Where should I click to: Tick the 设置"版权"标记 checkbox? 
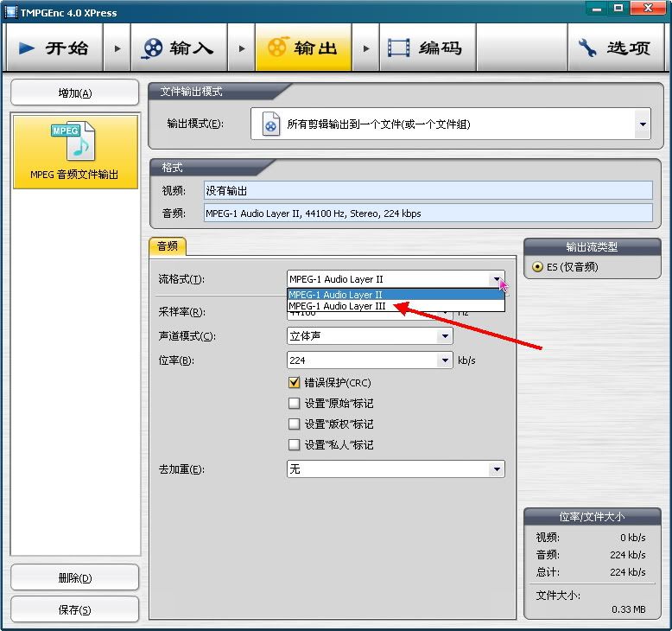coord(294,424)
